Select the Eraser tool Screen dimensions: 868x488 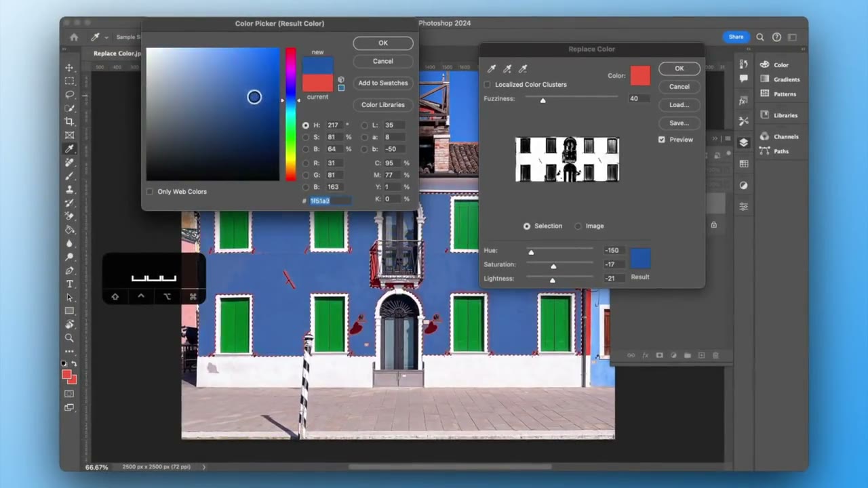(69, 216)
